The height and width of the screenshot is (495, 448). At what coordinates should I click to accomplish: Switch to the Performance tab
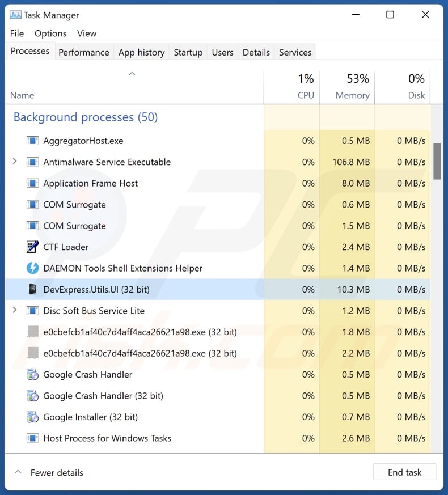[x=84, y=52]
